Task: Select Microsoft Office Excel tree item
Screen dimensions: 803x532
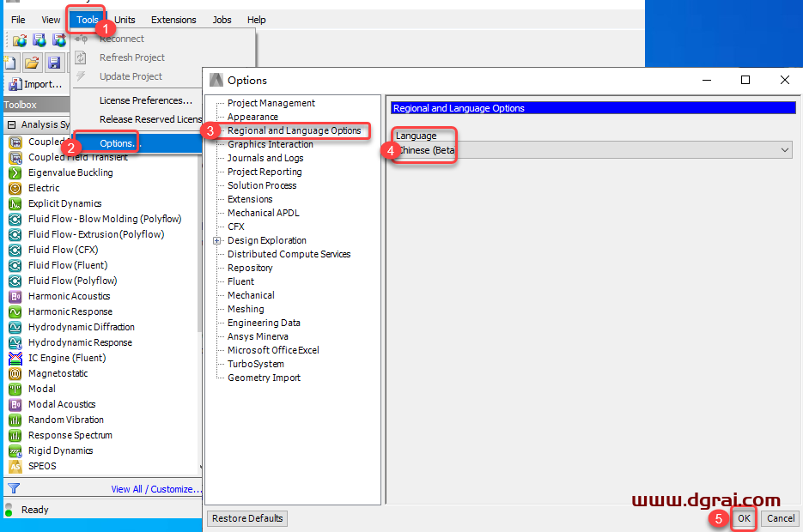Action: [x=273, y=350]
